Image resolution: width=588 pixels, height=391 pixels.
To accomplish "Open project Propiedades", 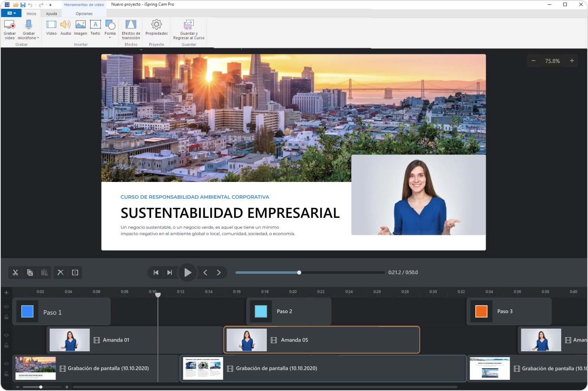I will coord(156,28).
